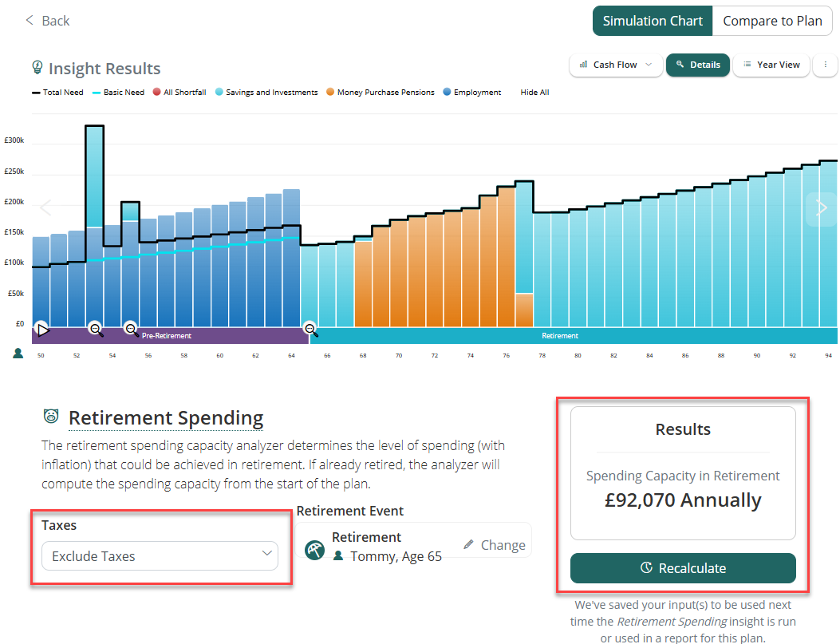Toggle Savings and Investments series visibility

tap(266, 93)
